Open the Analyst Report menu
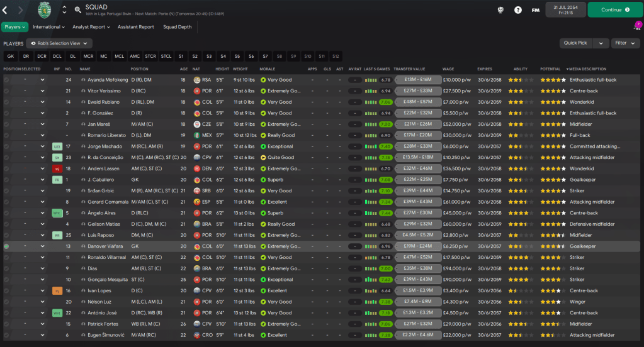 click(91, 27)
